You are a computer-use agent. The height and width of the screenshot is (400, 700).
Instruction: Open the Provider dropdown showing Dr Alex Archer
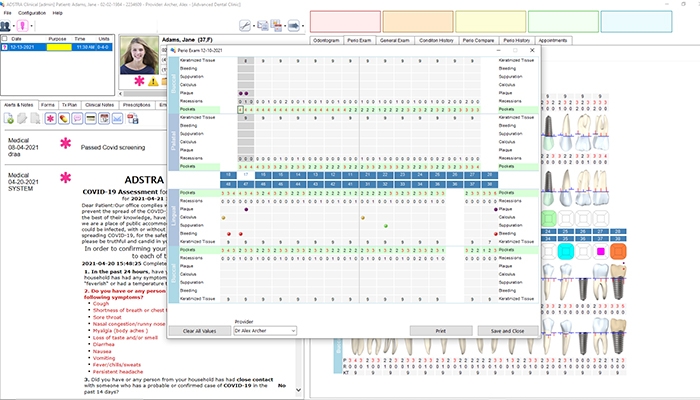coord(265,331)
